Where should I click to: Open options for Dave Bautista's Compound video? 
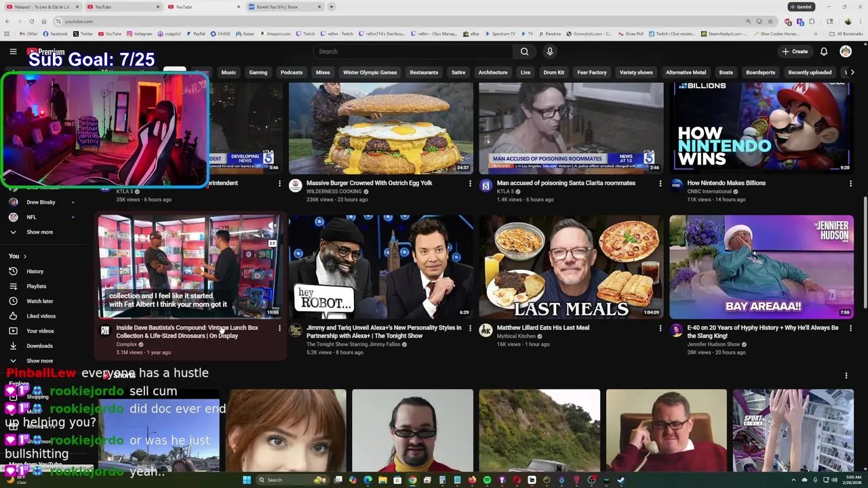[279, 328]
